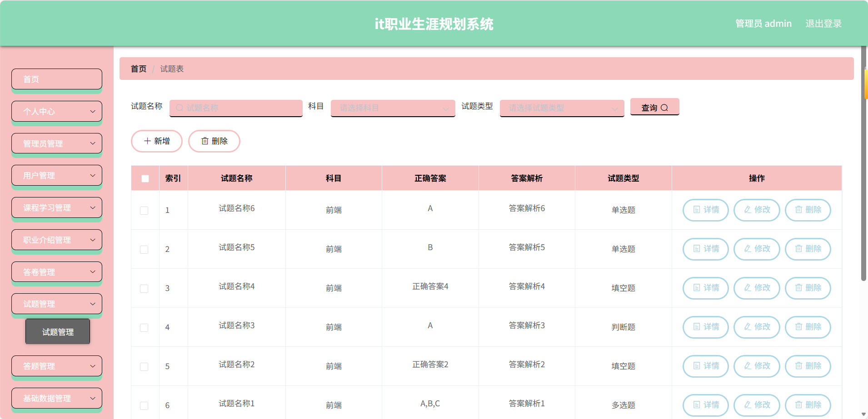Go to 首页 in the sidebar

click(x=57, y=79)
